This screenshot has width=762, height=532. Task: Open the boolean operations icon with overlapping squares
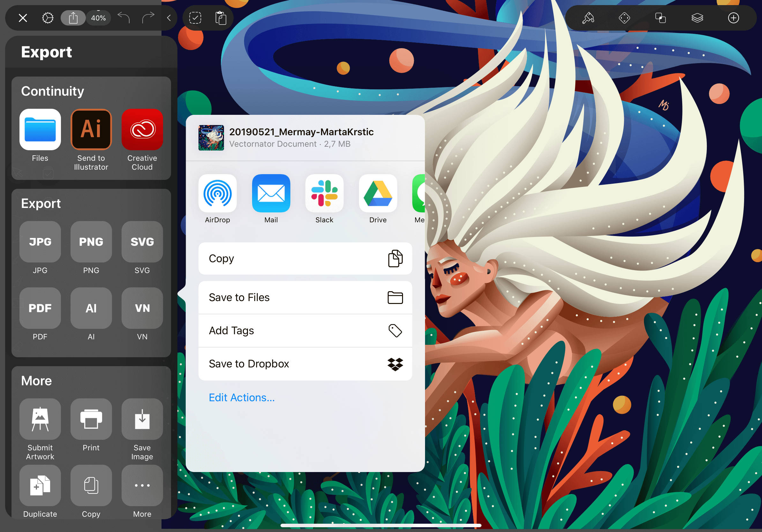[x=661, y=18]
